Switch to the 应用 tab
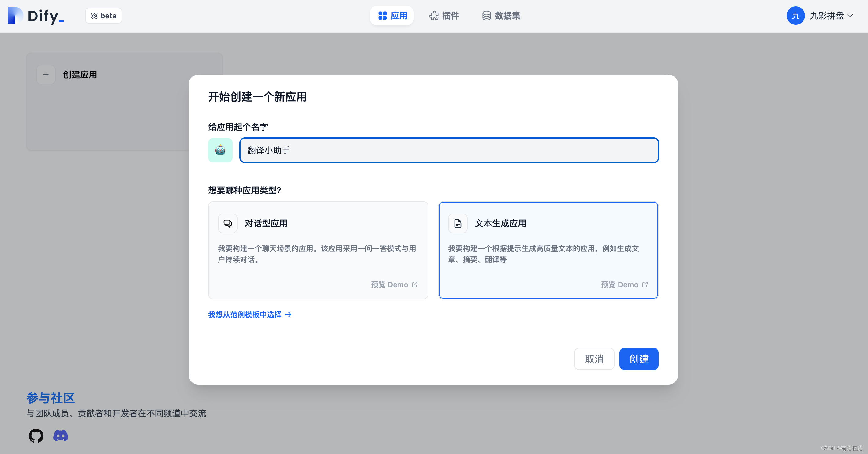 [392, 16]
